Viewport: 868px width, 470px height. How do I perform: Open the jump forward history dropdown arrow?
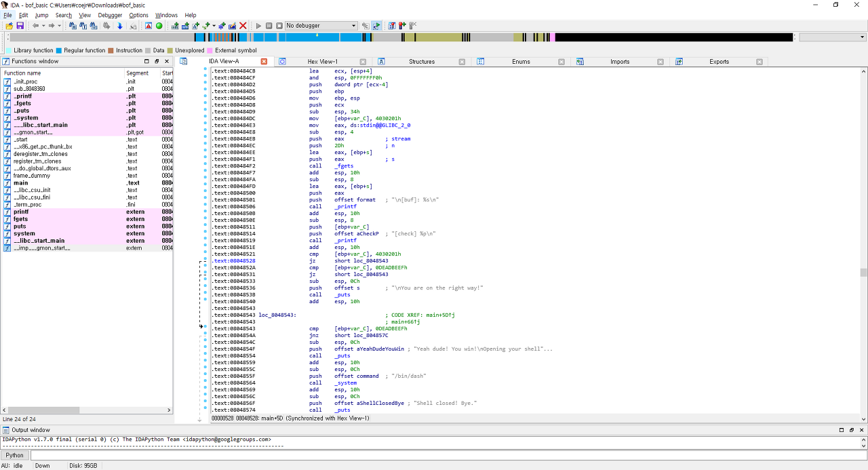click(x=59, y=26)
